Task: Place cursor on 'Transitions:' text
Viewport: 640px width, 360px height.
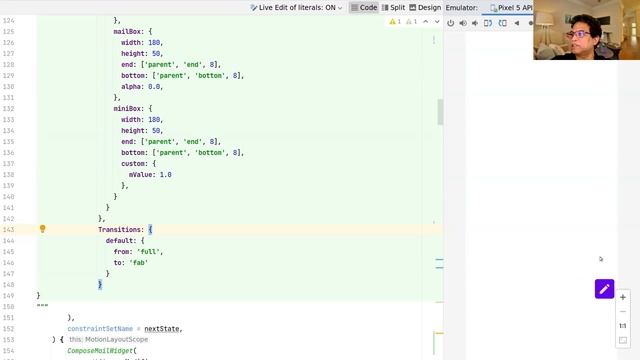Action: click(x=121, y=230)
